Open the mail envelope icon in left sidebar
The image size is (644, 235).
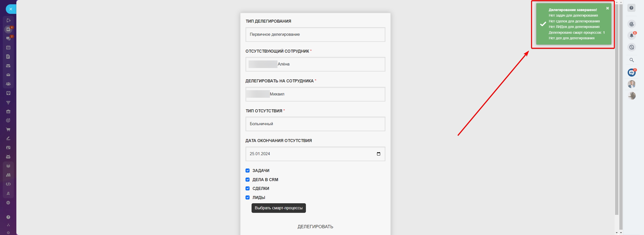[8, 75]
